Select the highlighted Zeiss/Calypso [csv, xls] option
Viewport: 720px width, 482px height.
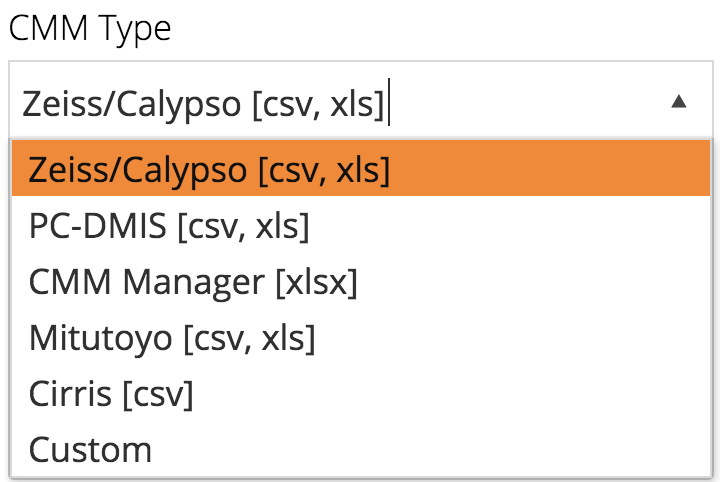tap(361, 168)
